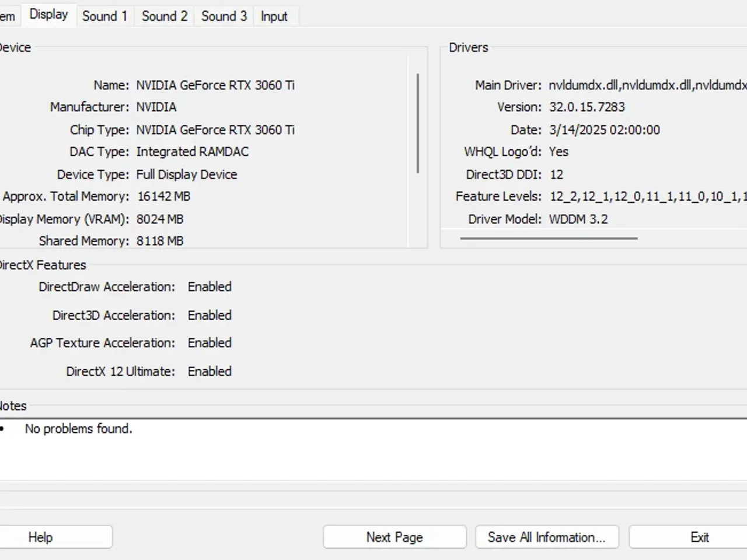Click the 'Full Display Device' value
The height and width of the screenshot is (560, 747).
[187, 174]
